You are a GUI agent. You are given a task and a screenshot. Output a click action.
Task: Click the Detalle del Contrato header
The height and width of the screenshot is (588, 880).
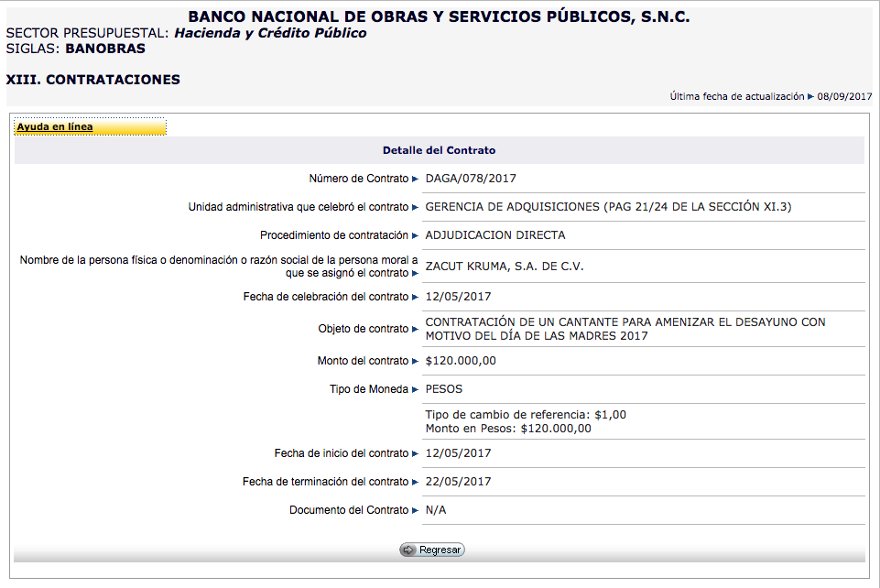[x=439, y=150]
